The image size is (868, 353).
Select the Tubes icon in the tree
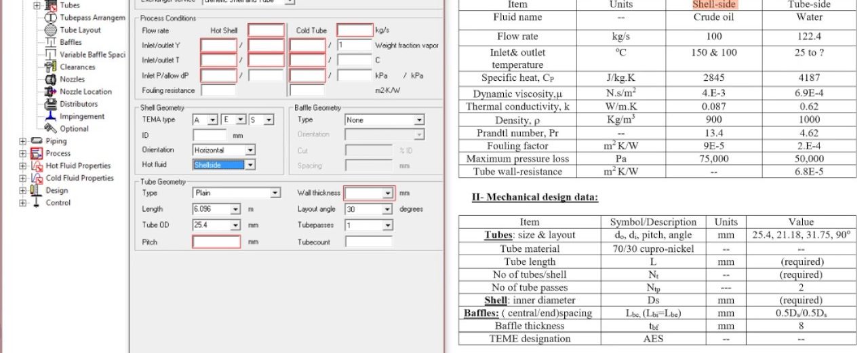50,5
